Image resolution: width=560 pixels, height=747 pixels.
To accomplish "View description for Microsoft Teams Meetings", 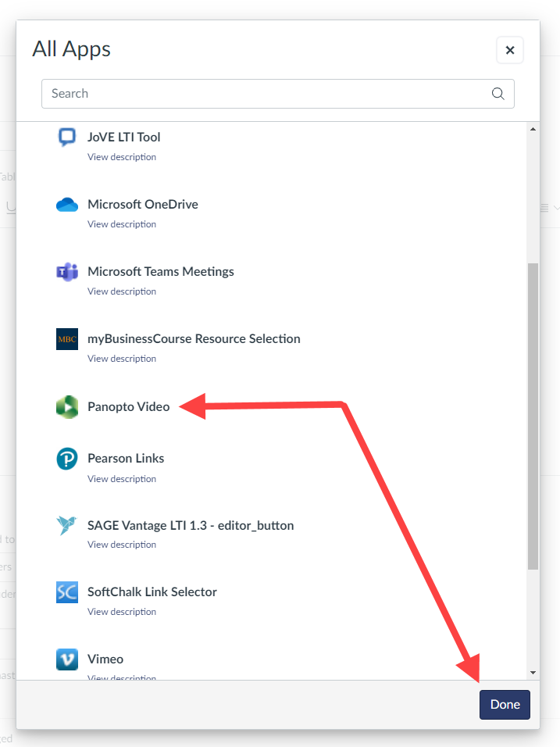I will [x=122, y=291].
